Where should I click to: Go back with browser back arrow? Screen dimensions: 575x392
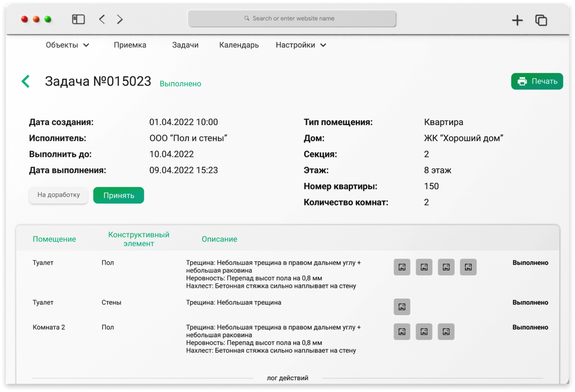[102, 20]
